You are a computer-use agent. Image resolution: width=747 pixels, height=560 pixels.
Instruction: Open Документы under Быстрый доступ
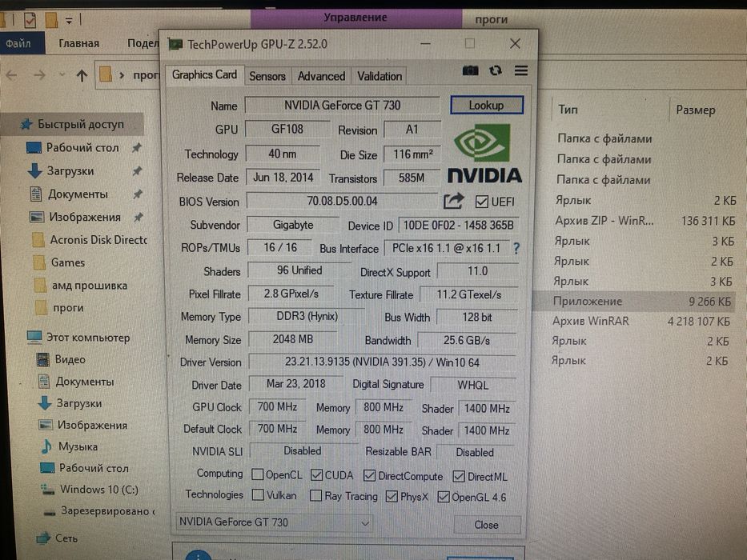click(x=77, y=194)
